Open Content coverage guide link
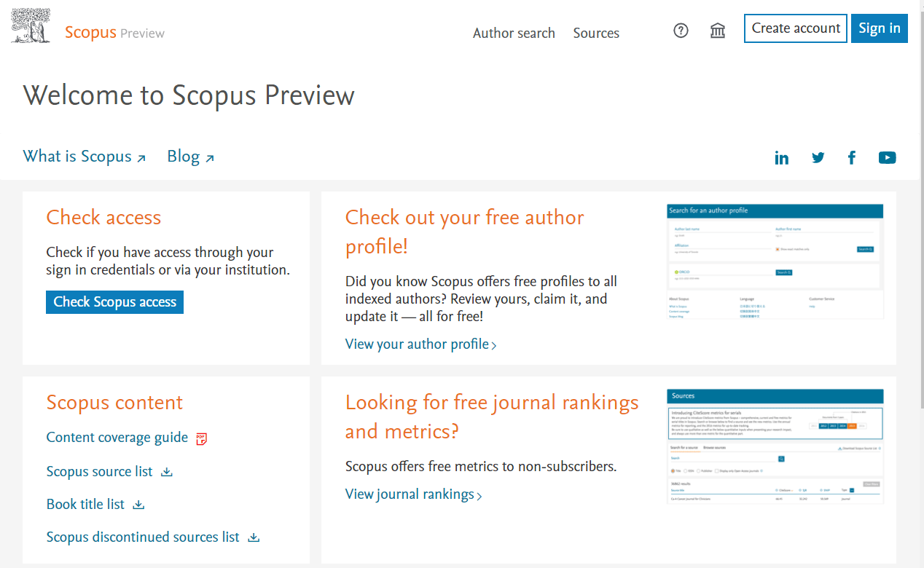Viewport: 924px width, 568px height. click(117, 437)
